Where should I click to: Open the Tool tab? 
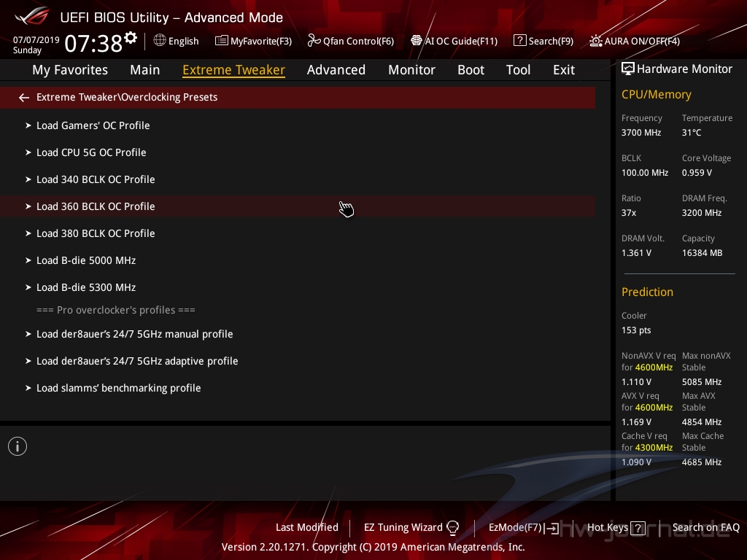point(519,70)
